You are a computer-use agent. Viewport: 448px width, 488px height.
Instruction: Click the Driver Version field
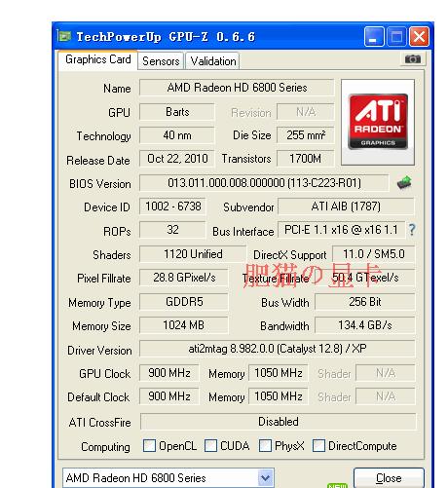[x=278, y=349]
